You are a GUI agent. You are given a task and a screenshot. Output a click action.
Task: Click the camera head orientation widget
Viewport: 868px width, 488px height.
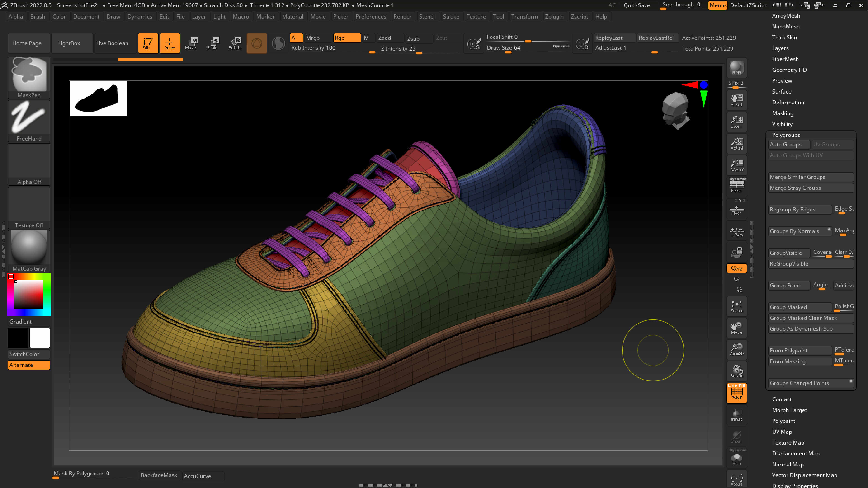pyautogui.click(x=675, y=111)
